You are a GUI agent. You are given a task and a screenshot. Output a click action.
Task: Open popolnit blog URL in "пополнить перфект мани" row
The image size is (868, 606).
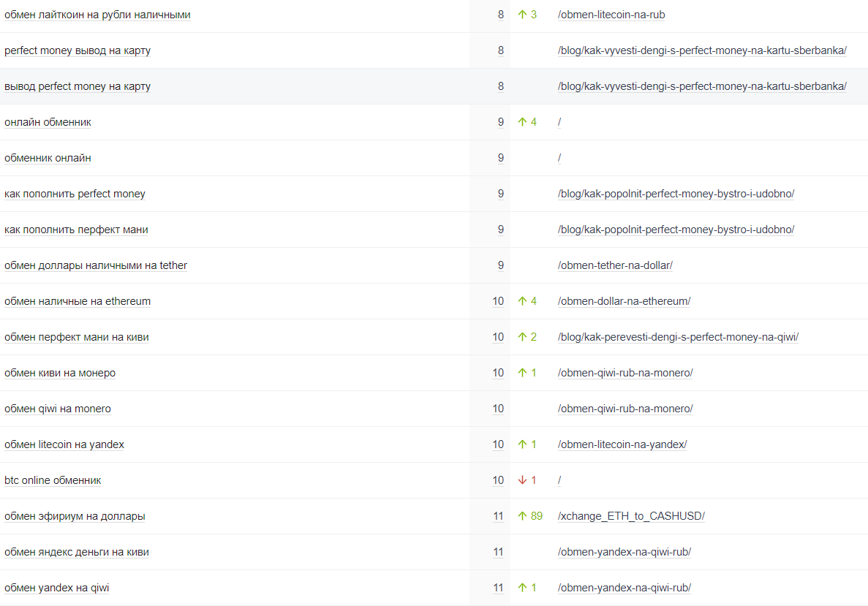[676, 230]
